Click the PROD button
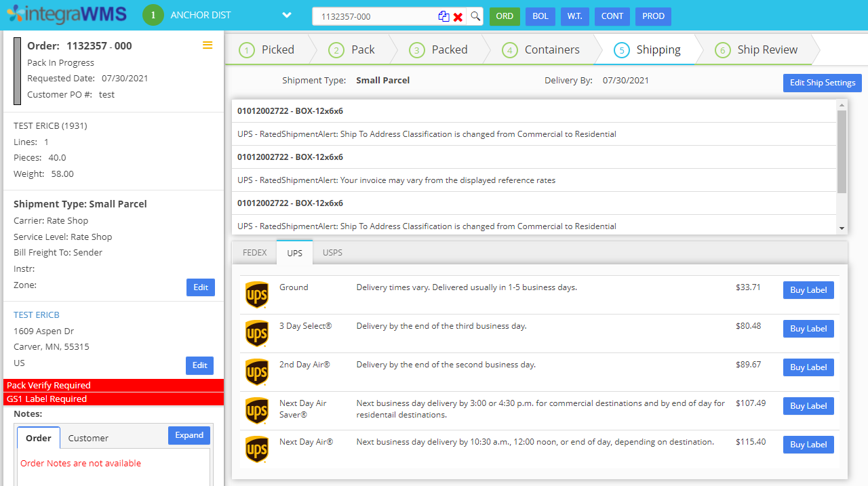 click(x=653, y=16)
